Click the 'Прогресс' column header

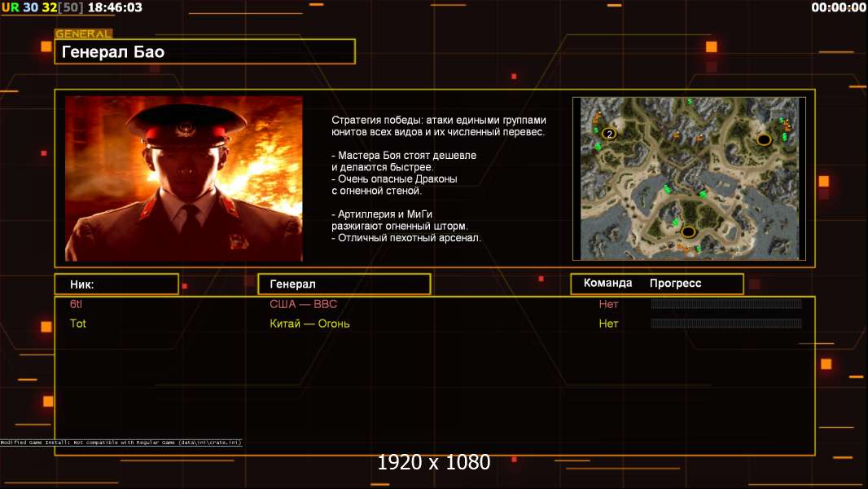[675, 283]
